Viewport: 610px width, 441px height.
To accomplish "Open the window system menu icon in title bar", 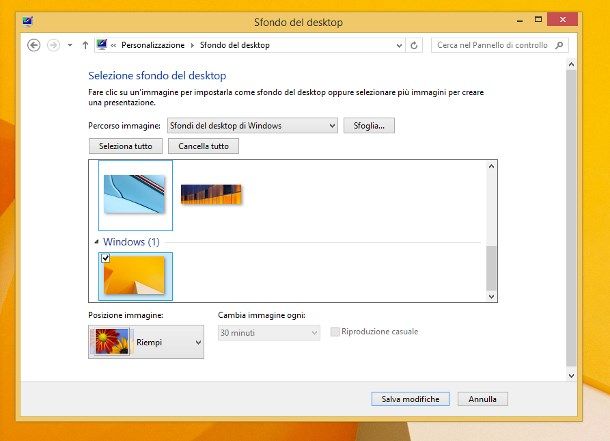I will 27,21.
